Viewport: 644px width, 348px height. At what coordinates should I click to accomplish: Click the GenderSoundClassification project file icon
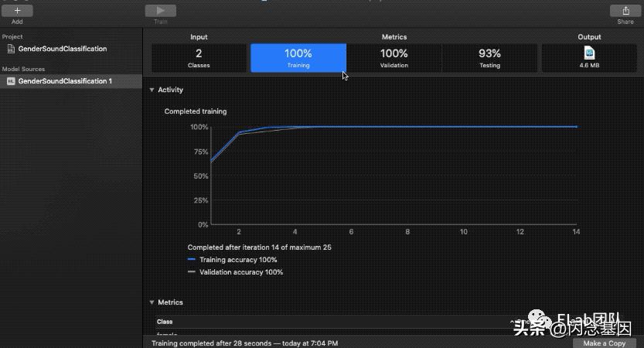(x=11, y=49)
